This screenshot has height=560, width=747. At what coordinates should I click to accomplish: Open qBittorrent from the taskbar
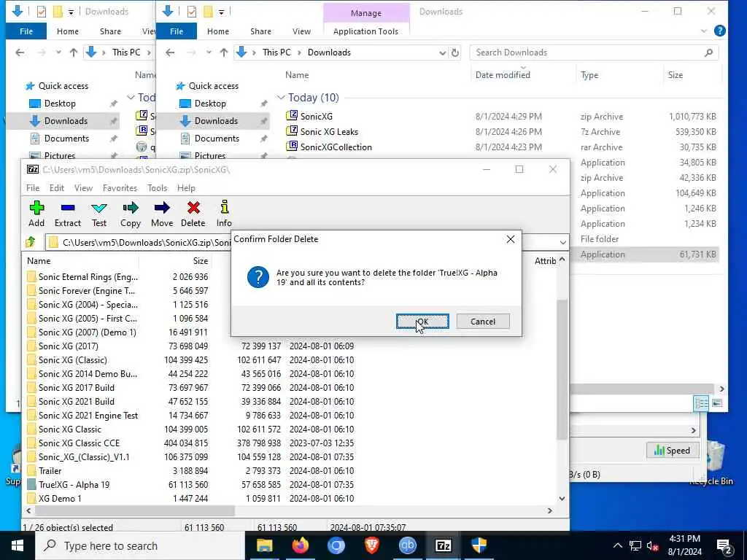(407, 545)
